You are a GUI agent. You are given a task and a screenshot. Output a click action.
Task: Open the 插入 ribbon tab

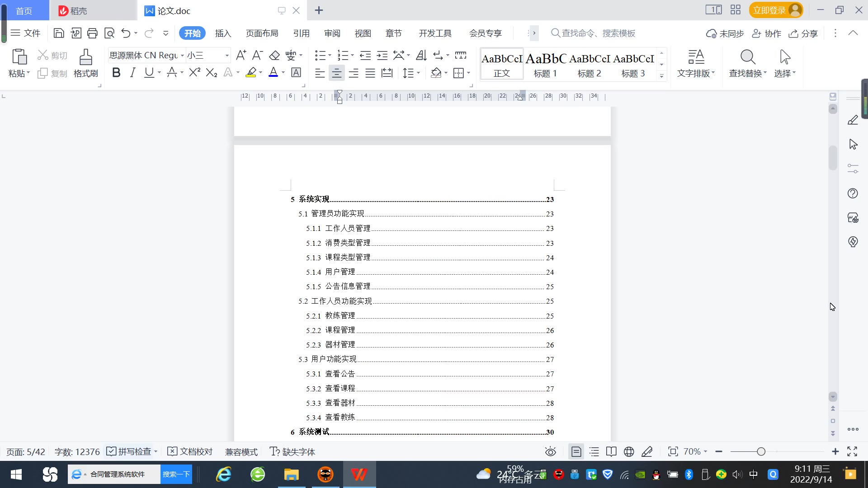tap(223, 33)
